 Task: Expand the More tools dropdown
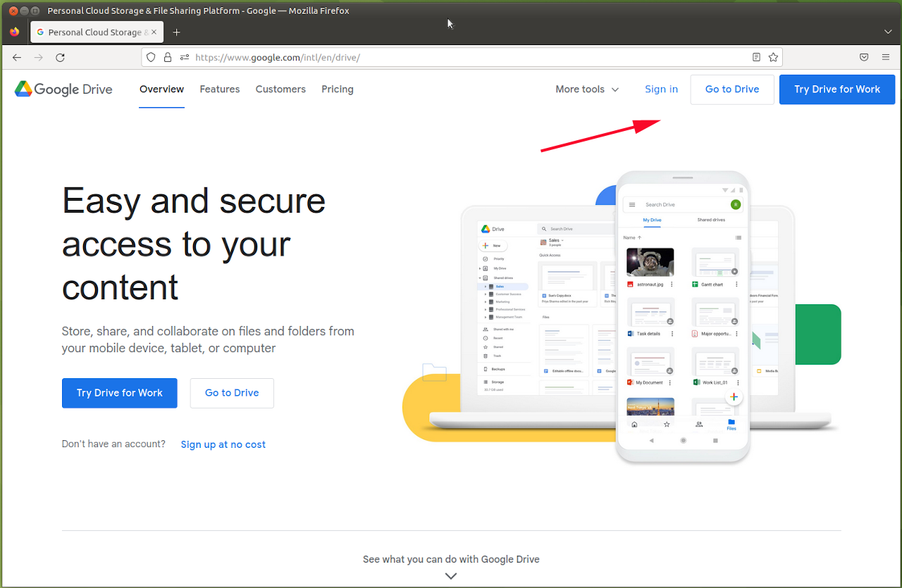(587, 89)
